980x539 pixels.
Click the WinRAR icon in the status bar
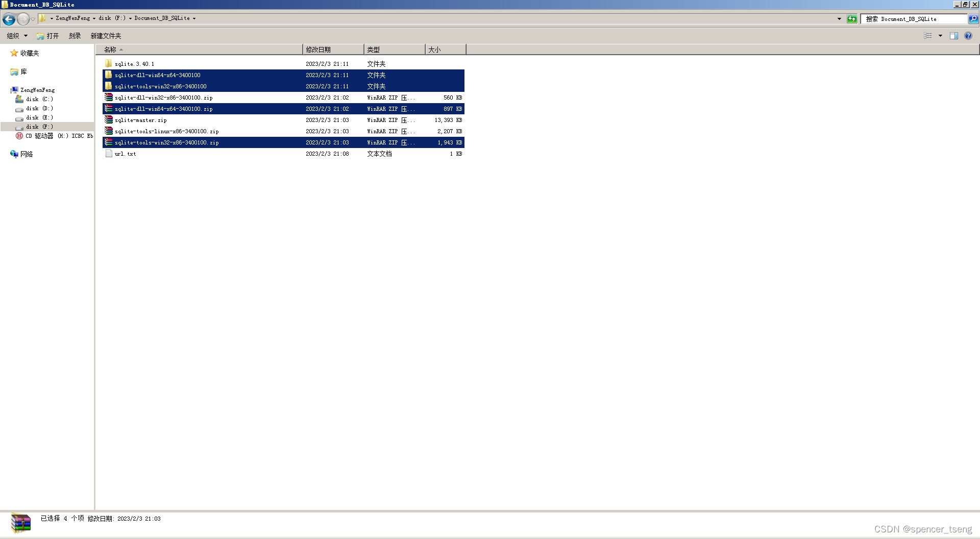point(20,522)
